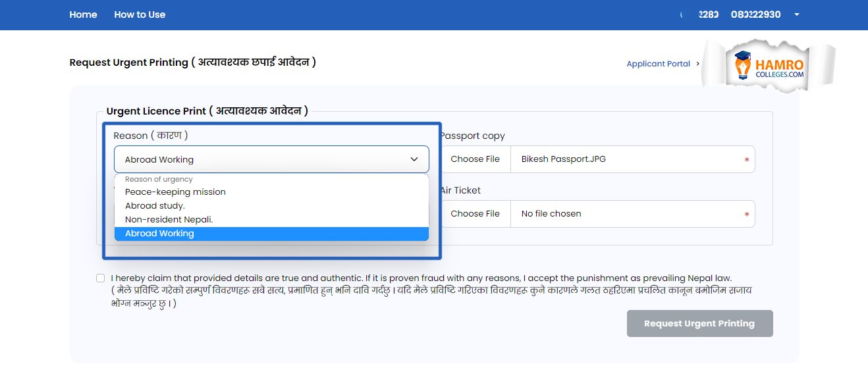Click Choose File for Air Ticket

point(475,213)
